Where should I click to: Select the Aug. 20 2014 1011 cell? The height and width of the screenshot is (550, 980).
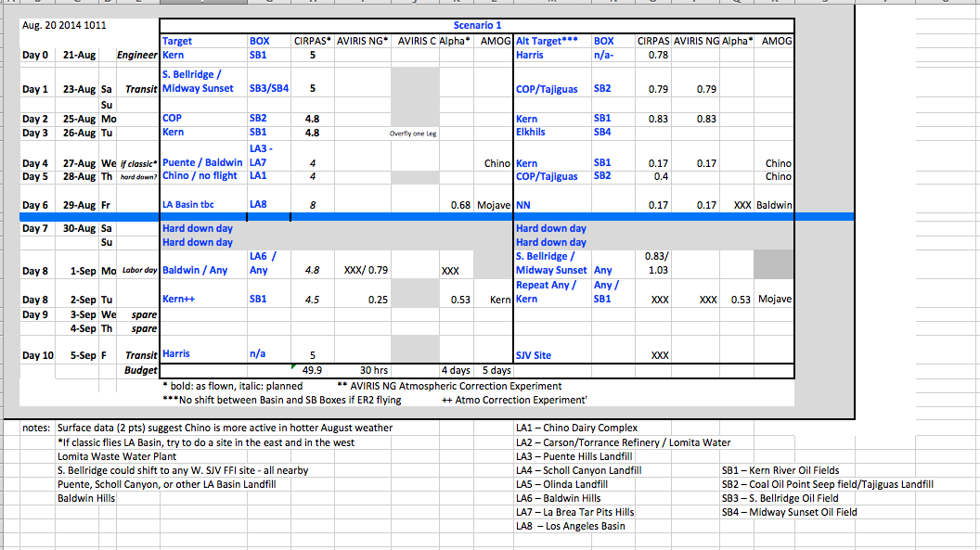coord(58,26)
